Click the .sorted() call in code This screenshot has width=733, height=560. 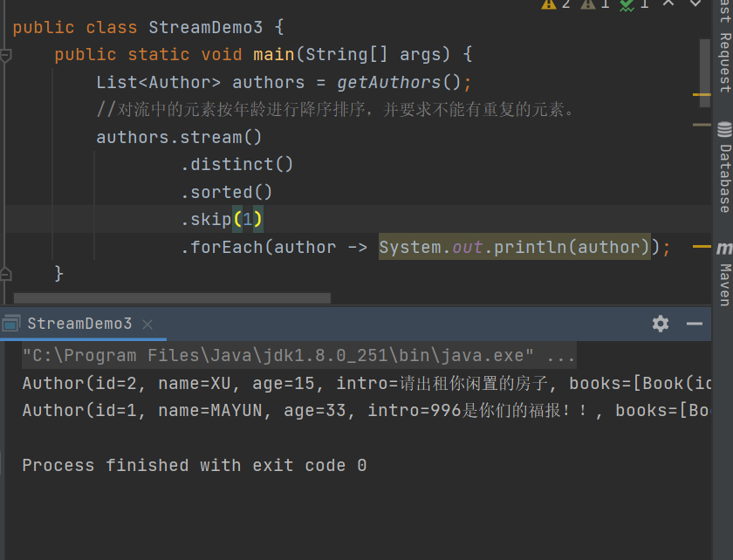point(226,192)
